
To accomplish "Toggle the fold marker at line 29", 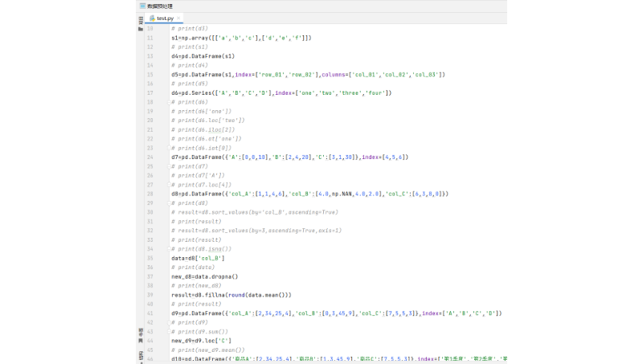I will click(x=169, y=203).
